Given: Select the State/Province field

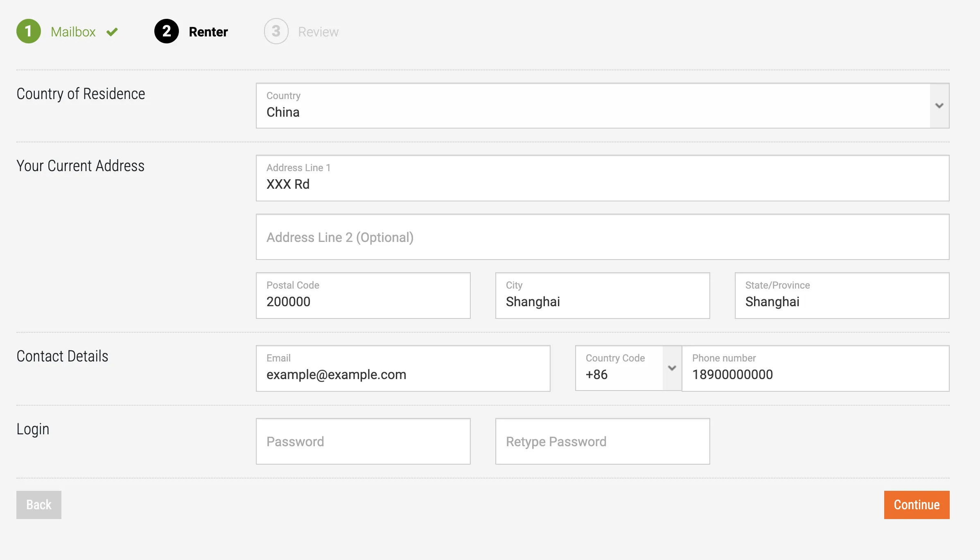Looking at the screenshot, I should click(841, 295).
